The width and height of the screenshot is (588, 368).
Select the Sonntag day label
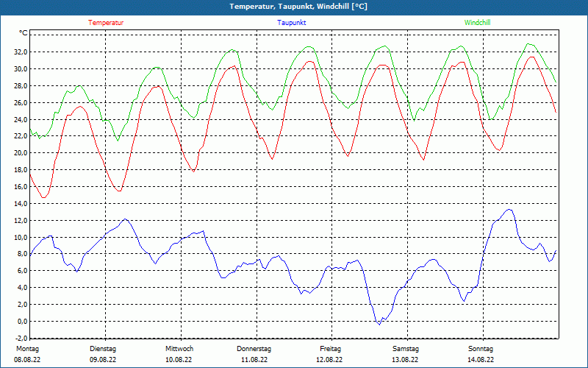[x=481, y=349]
